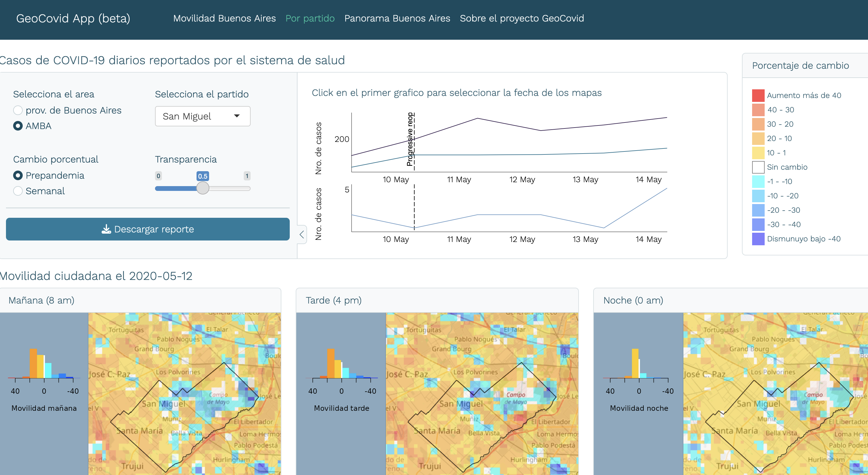Click San Miguel label on the Tarde map

coord(461,404)
